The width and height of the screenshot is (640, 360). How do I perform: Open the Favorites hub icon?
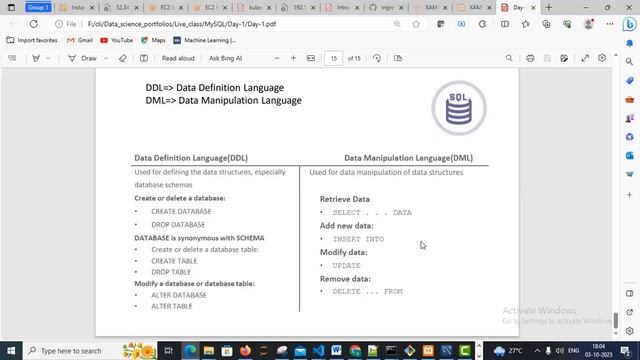[526, 24]
